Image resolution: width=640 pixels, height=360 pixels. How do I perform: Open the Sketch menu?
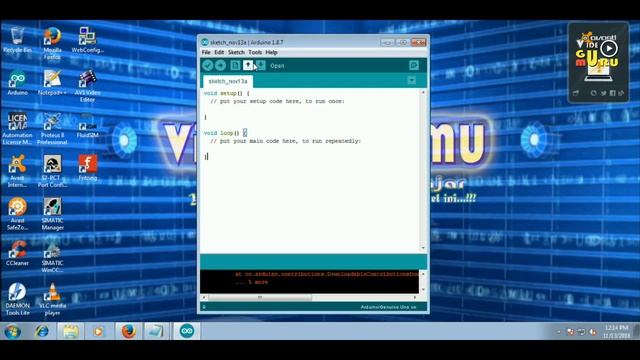pos(236,52)
